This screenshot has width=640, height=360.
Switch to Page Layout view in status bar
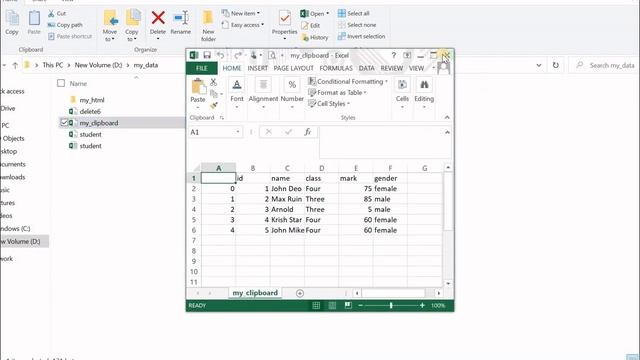(x=332, y=305)
